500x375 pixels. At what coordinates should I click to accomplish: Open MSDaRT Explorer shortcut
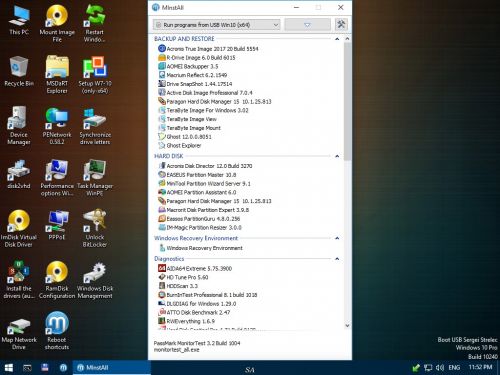click(x=57, y=75)
